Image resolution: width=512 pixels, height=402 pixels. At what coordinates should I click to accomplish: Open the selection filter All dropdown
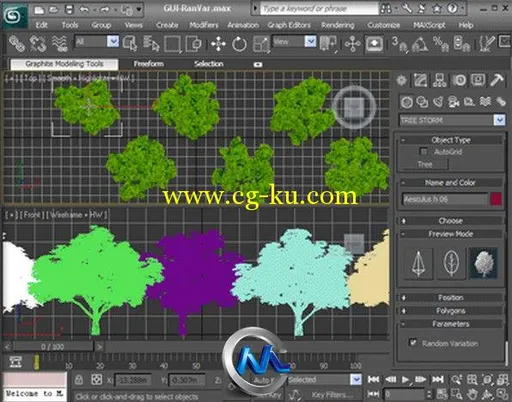coord(113,41)
